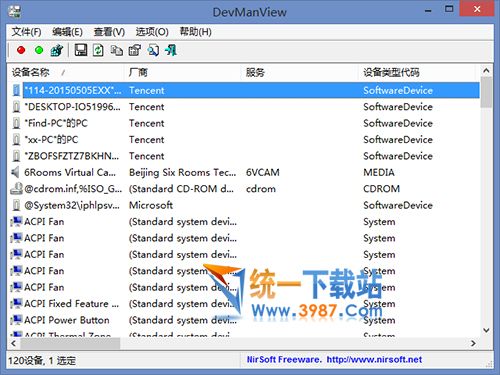The width and height of the screenshot is (500, 375).
Task: Select the 6Rooms Virtual Ca... device name
Action: 70,172
